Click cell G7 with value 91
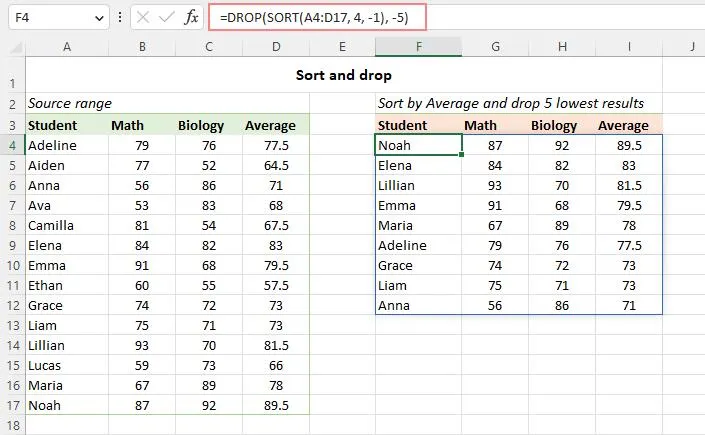Viewport: 705px width, 435px height. [495, 206]
